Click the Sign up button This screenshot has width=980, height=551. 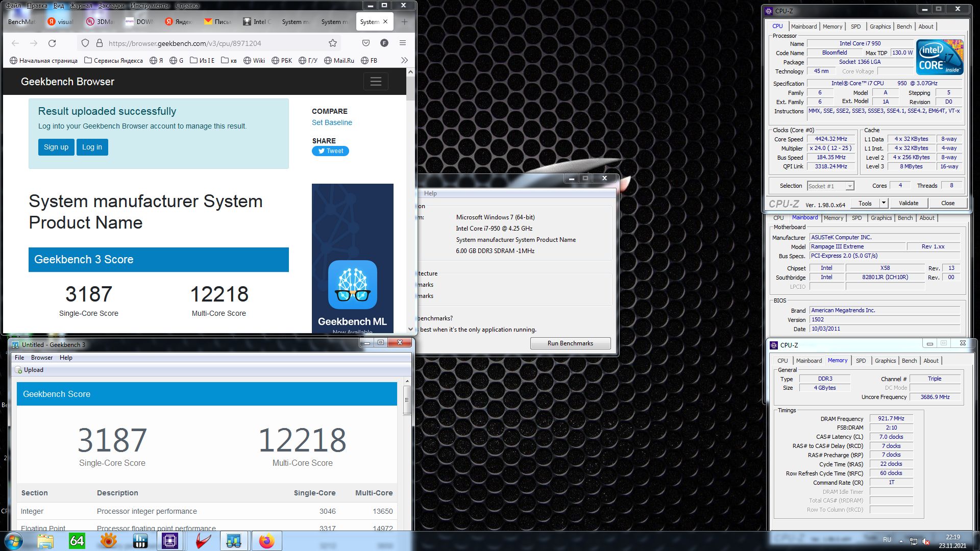click(56, 147)
